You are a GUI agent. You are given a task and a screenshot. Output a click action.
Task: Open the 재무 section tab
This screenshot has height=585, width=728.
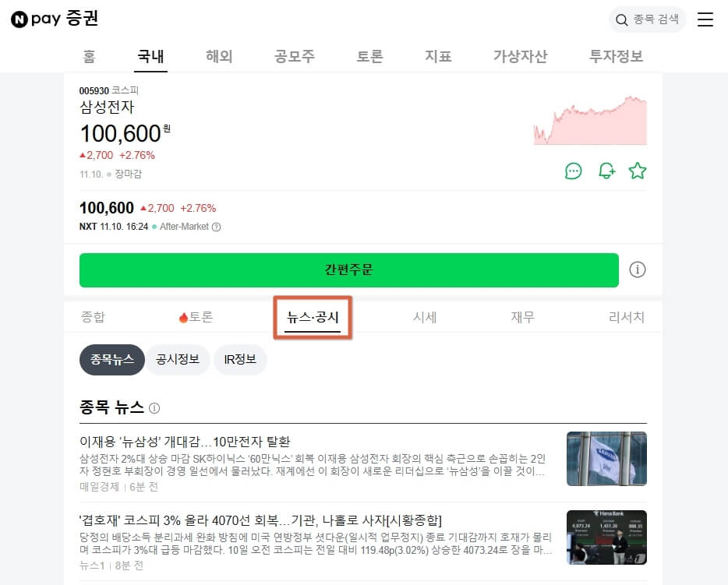[521, 317]
